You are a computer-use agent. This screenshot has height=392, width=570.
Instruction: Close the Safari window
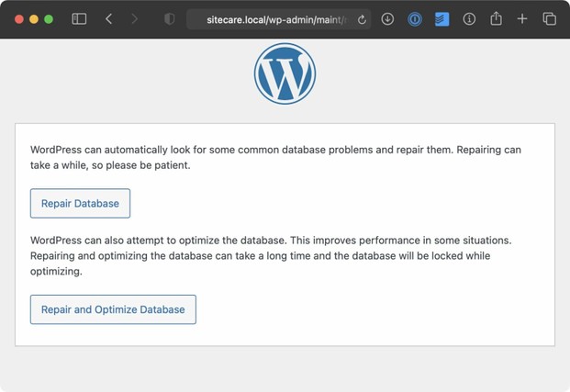[17, 18]
